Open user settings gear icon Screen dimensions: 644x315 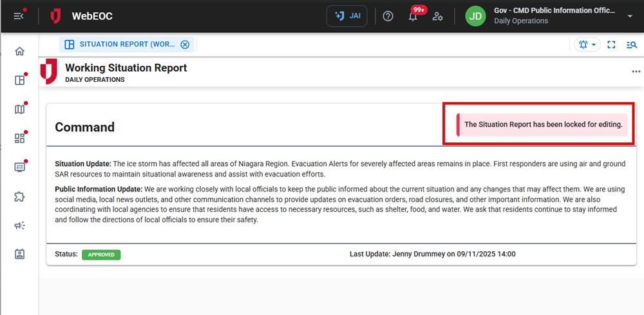(438, 16)
